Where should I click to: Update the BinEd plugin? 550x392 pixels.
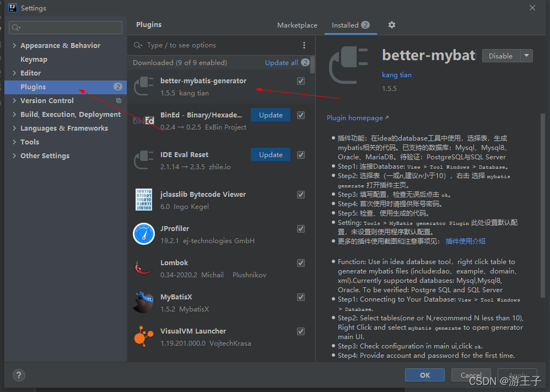click(271, 115)
